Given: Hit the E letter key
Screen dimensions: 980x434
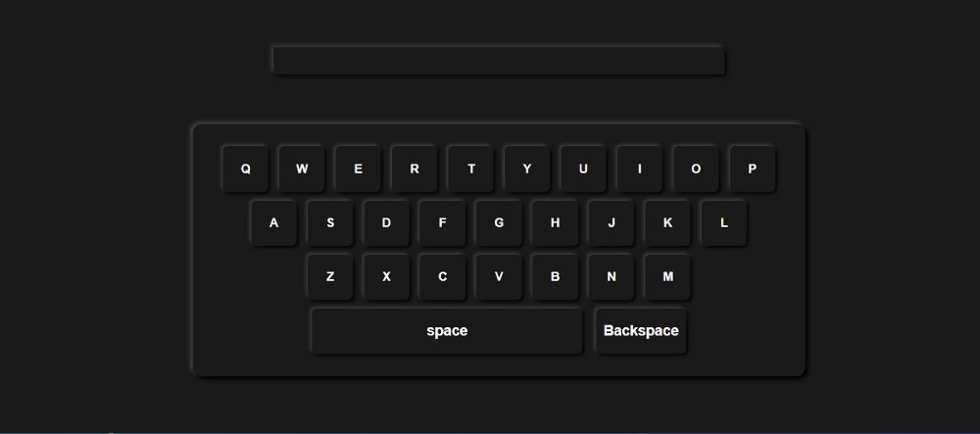Looking at the screenshot, I should (x=358, y=169).
